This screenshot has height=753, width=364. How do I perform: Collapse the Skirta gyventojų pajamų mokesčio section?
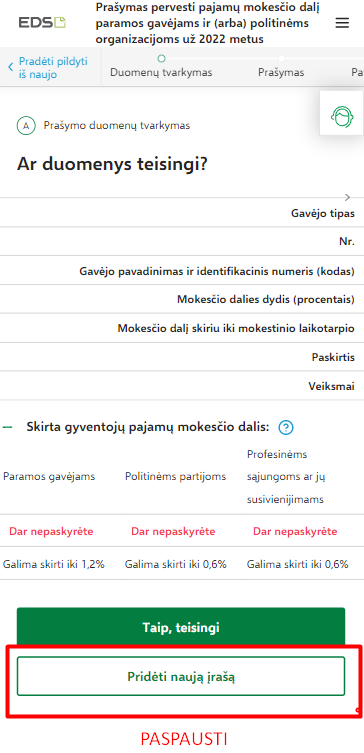coord(7,426)
